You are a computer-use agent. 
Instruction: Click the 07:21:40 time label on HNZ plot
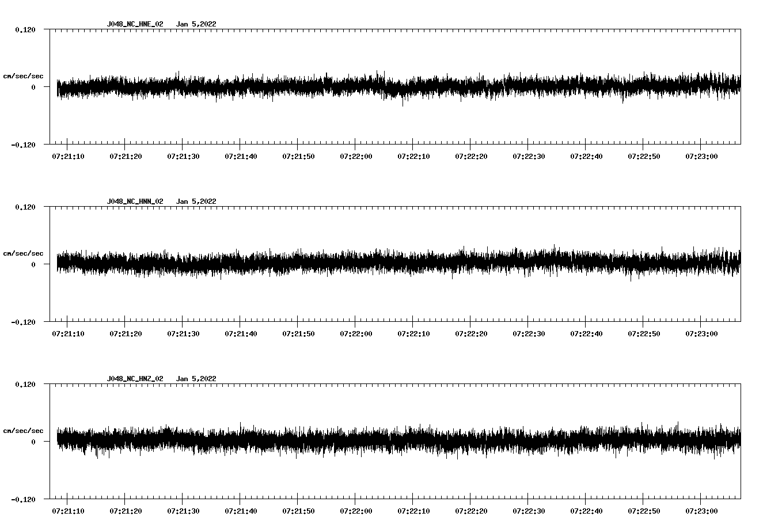[x=241, y=511]
